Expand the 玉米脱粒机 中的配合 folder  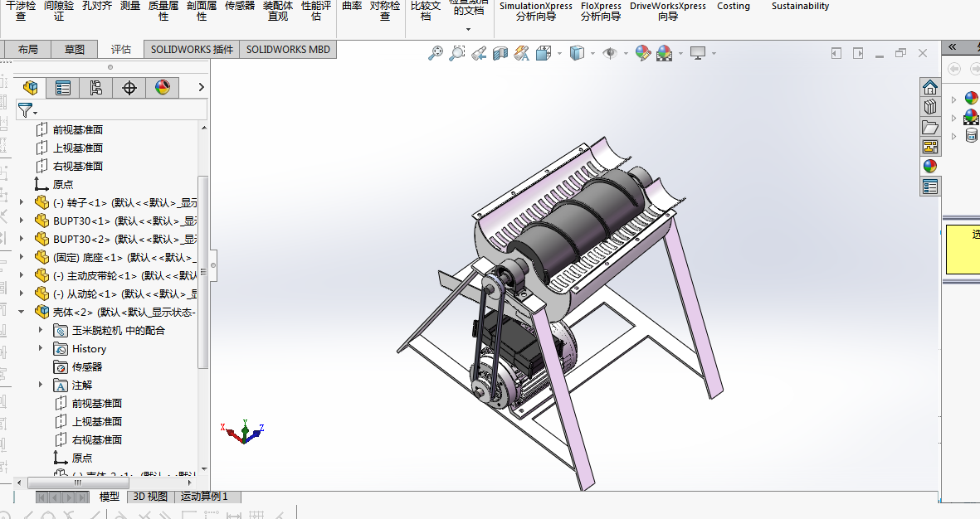(41, 330)
